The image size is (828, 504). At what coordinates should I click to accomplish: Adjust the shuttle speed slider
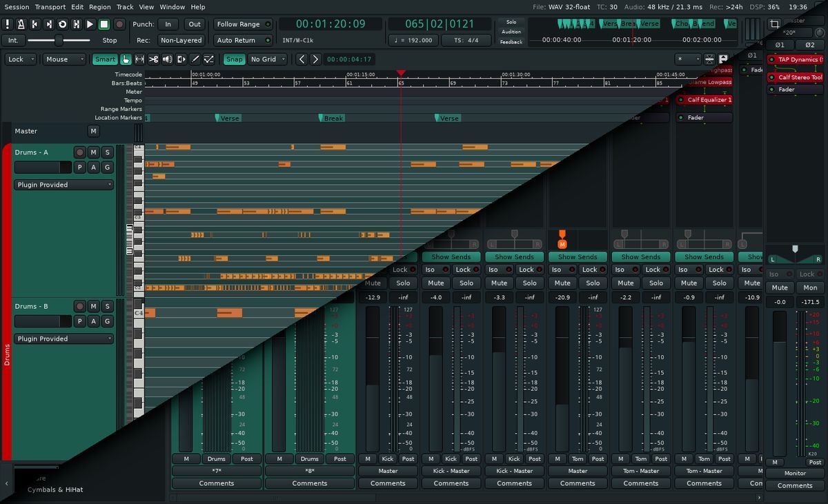(59, 40)
